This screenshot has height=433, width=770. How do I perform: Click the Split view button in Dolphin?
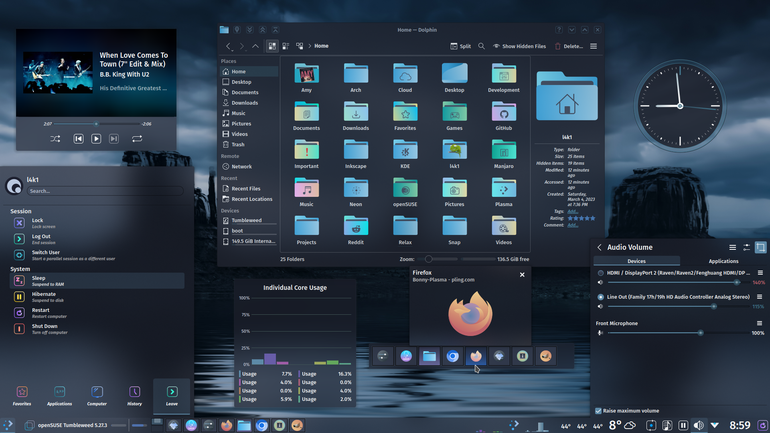point(460,46)
